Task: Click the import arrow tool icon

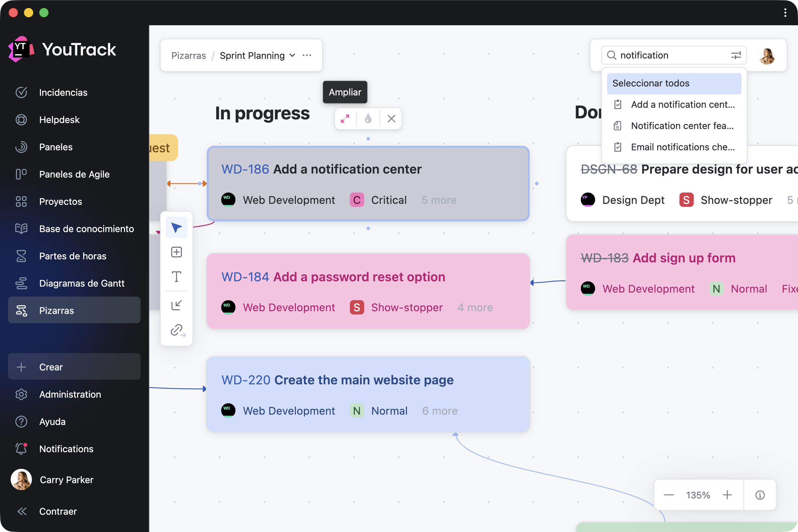Action: tap(176, 305)
